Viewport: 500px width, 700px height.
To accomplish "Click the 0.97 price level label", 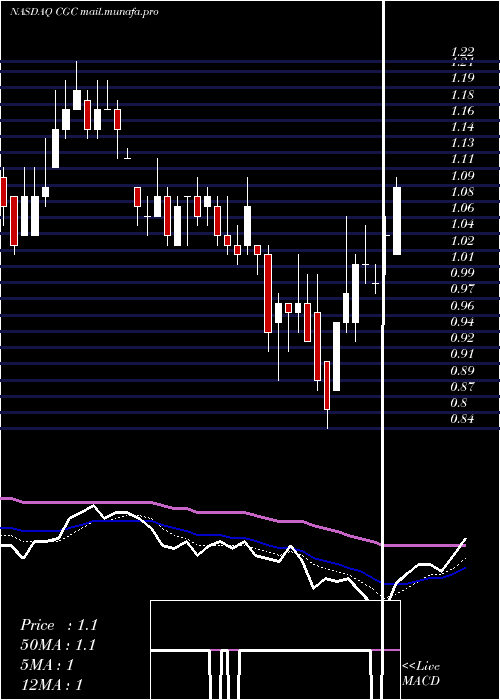I will click(462, 289).
